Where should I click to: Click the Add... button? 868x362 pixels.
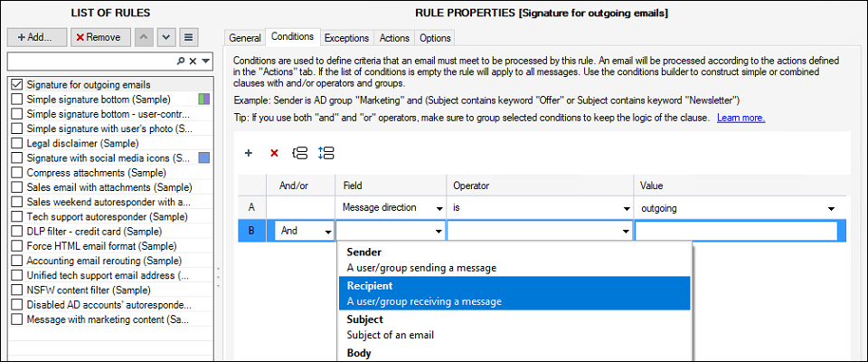point(37,37)
